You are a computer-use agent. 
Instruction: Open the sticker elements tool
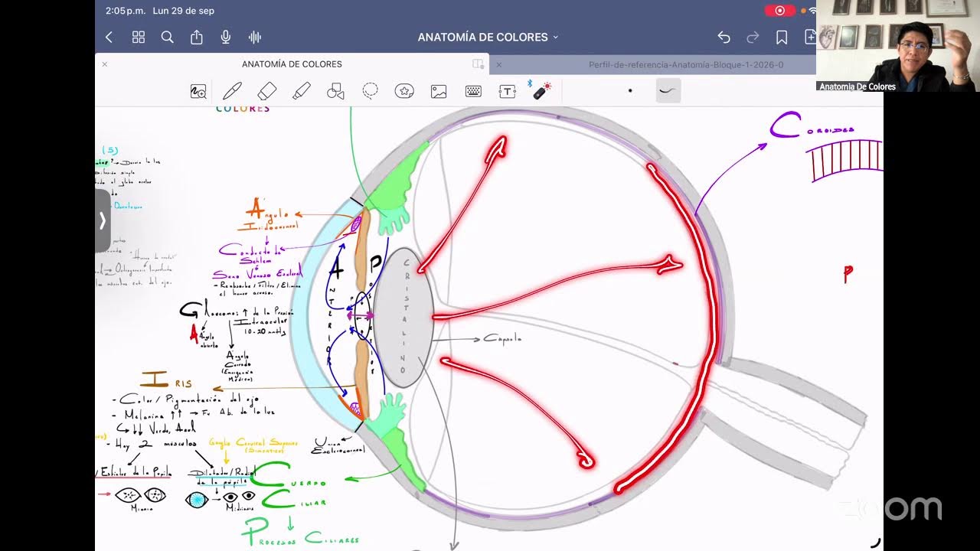pos(404,92)
